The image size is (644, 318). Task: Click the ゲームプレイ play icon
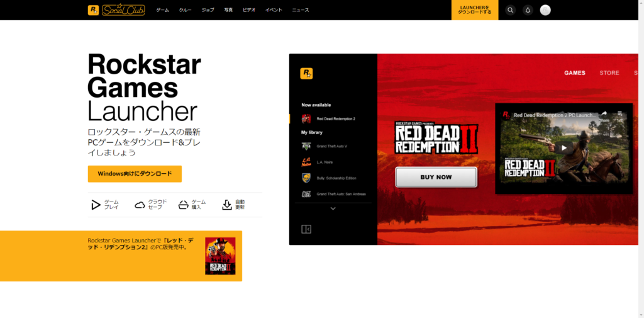(96, 205)
